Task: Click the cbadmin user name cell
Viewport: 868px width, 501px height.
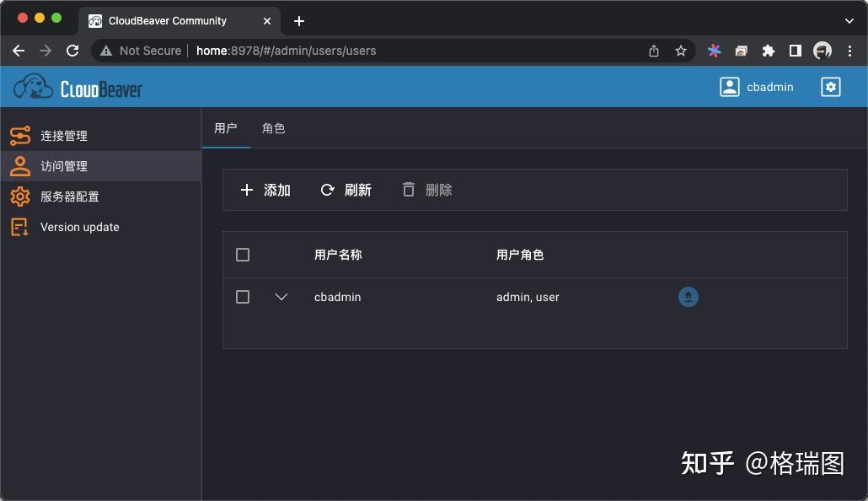Action: [338, 297]
